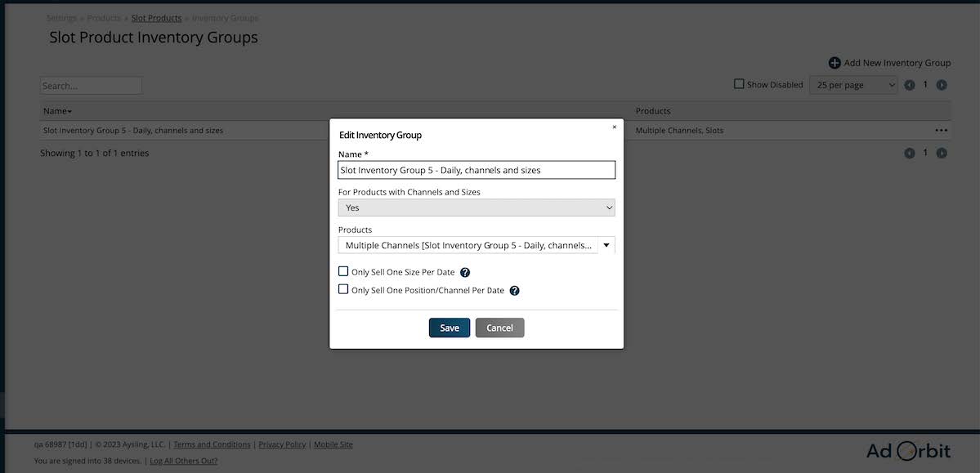980x473 pixels.
Task: Click the Search box above the table
Action: pos(91,86)
